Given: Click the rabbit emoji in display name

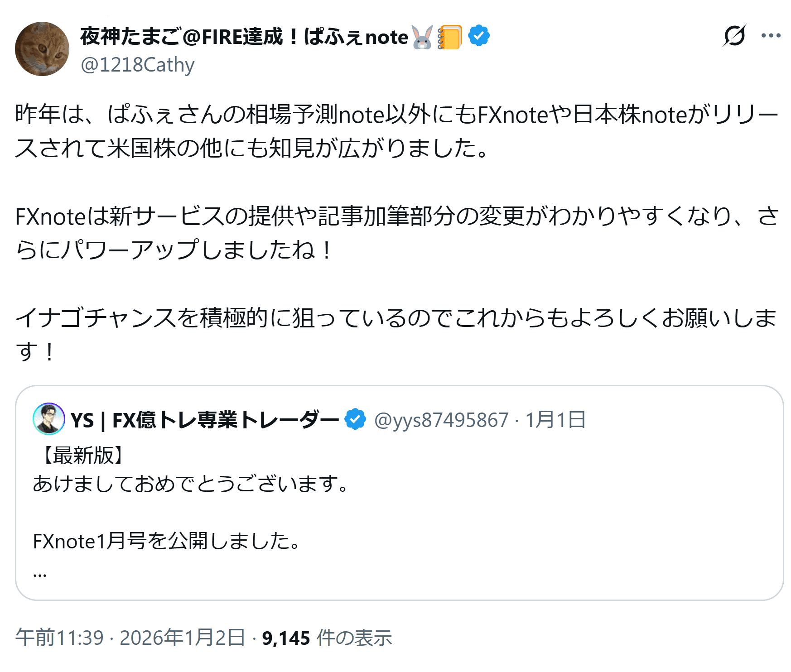Looking at the screenshot, I should tap(422, 37).
